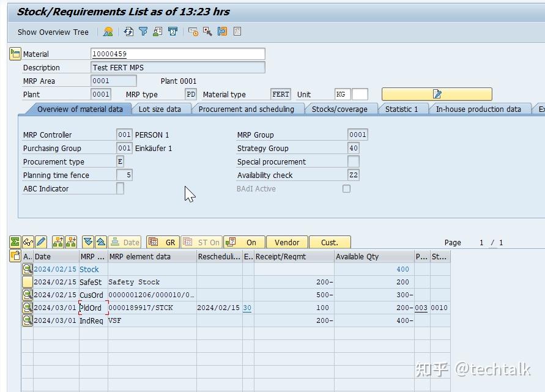Click the sort ascending icon above the list
The image size is (545, 392).
pos(103,242)
